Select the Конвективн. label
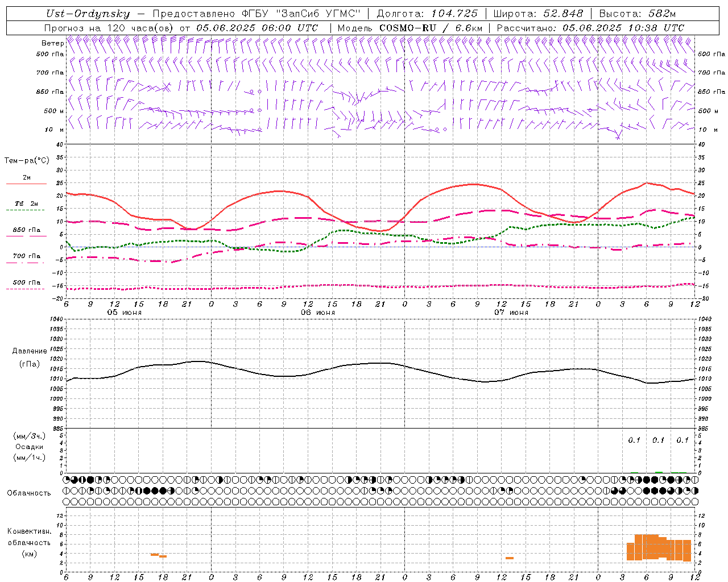This screenshot has height=582, width=728. point(30,531)
